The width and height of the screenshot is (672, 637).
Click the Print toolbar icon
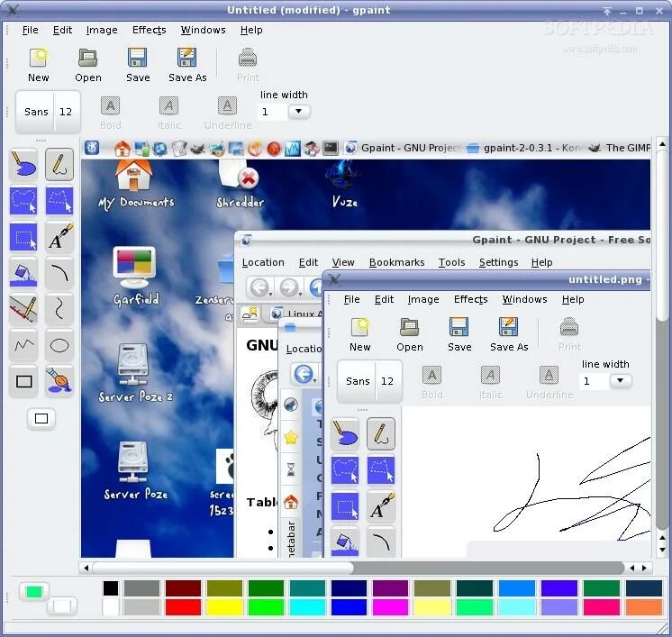click(x=248, y=65)
